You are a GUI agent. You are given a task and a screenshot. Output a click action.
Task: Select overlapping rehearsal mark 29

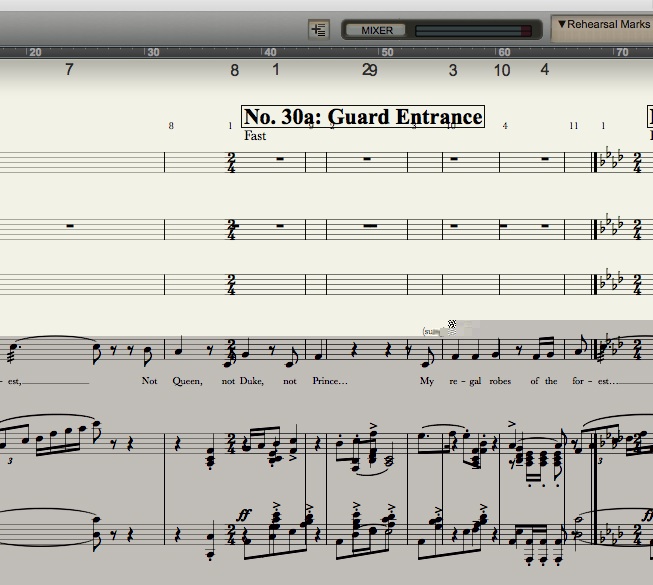click(x=369, y=70)
